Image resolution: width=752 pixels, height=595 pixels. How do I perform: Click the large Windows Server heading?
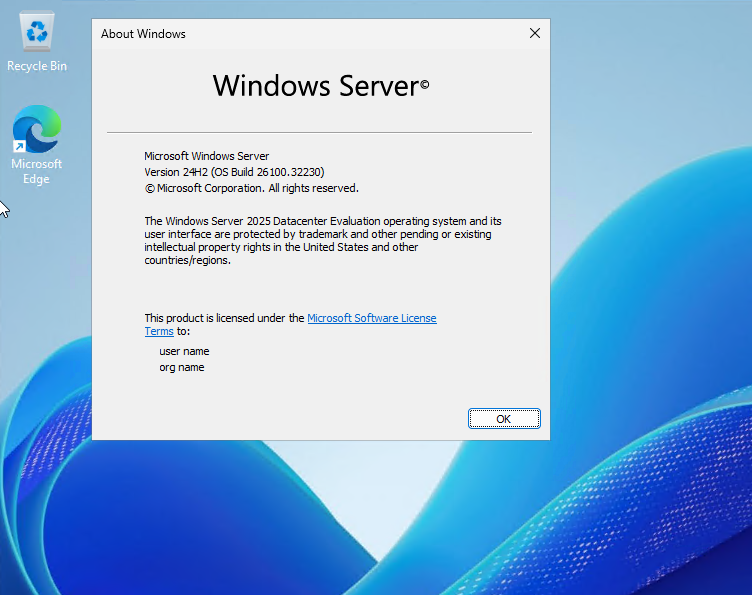[x=314, y=86]
